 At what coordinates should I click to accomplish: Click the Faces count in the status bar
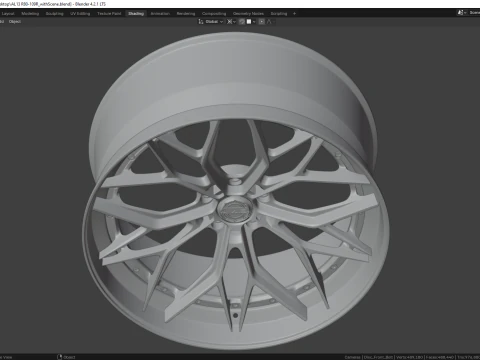point(440,357)
